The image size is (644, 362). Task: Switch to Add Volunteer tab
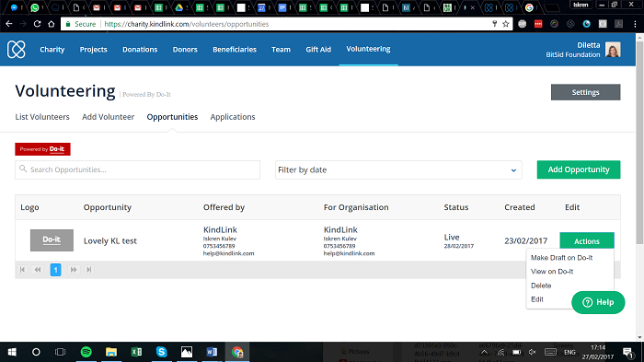[x=108, y=117]
